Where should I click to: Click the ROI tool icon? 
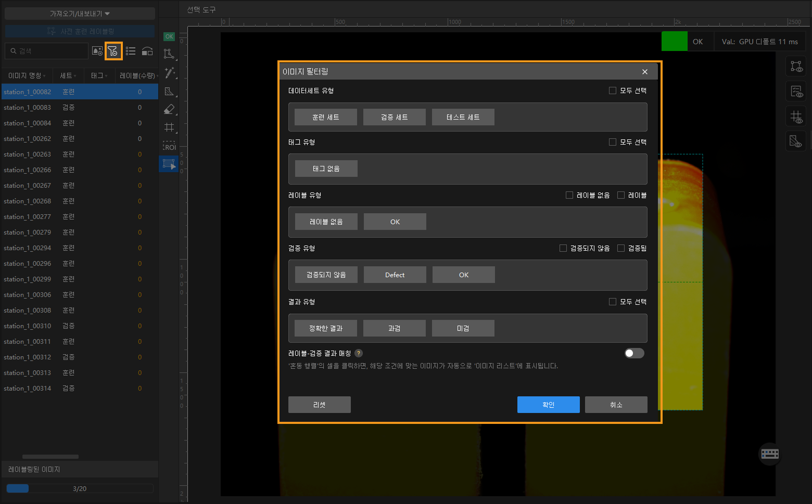point(169,146)
